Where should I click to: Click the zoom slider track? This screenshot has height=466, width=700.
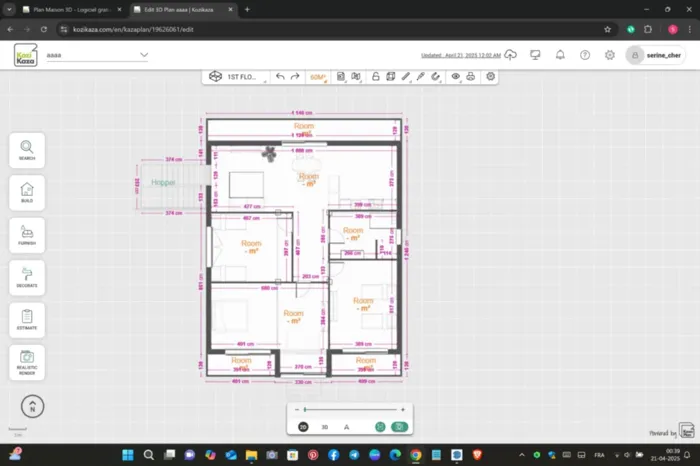click(350, 410)
